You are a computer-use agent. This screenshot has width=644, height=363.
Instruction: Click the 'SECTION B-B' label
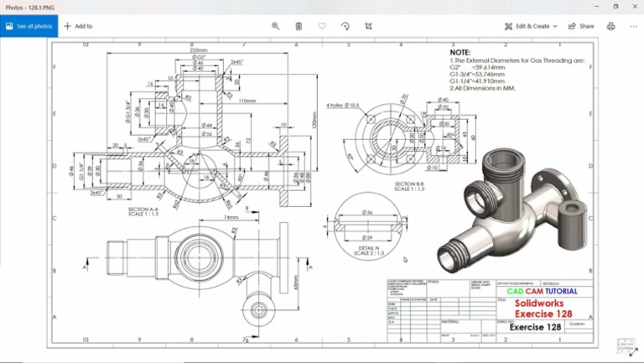(x=409, y=184)
